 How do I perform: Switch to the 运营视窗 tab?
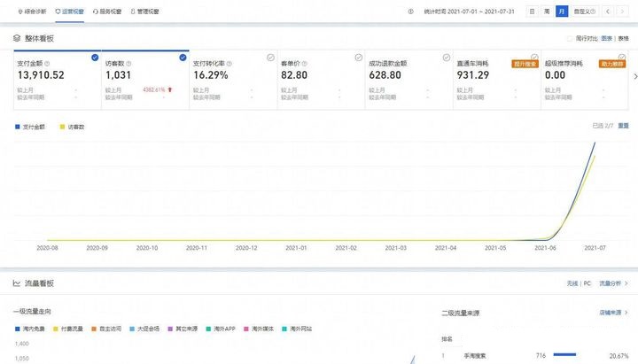tap(70, 12)
